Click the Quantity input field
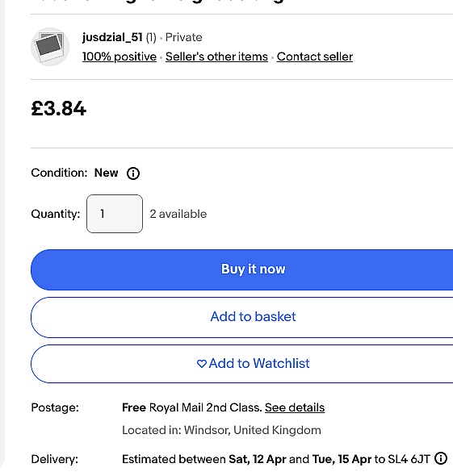Image resolution: width=453 pixels, height=476 pixels. [x=115, y=214]
